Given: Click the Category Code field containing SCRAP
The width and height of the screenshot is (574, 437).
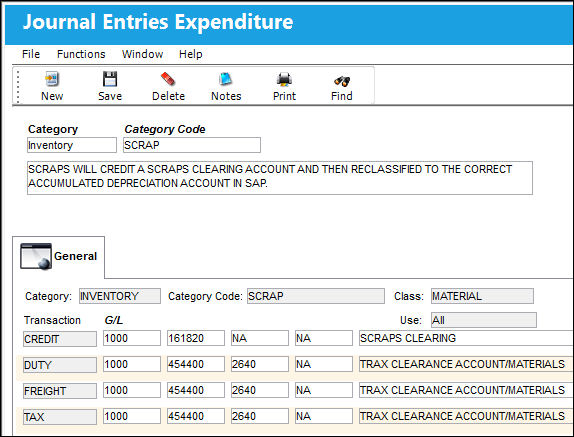Looking at the screenshot, I should click(x=192, y=145).
